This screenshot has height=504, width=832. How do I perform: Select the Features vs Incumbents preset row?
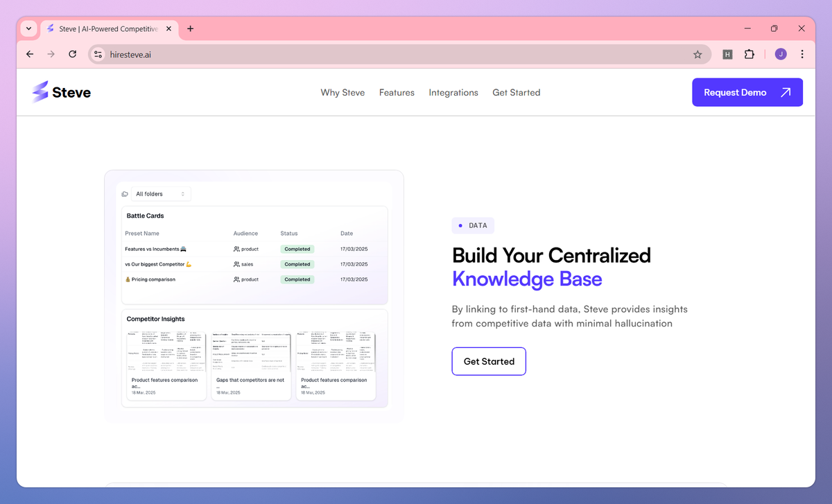point(254,249)
